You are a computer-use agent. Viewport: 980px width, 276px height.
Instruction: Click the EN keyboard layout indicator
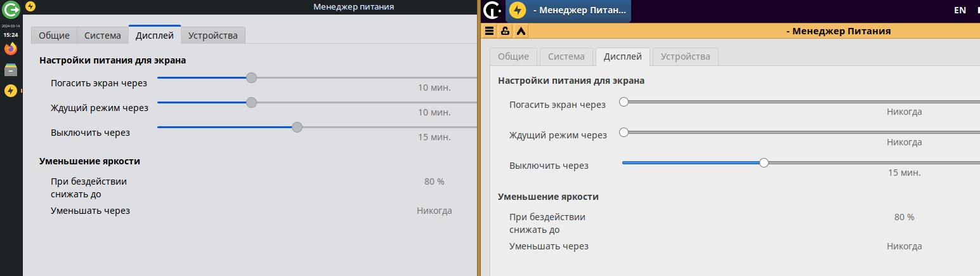coord(960,10)
